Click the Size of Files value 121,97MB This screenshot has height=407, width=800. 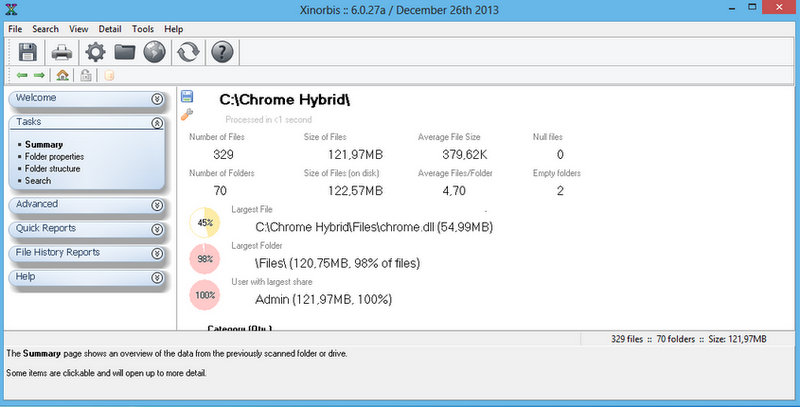tap(355, 155)
